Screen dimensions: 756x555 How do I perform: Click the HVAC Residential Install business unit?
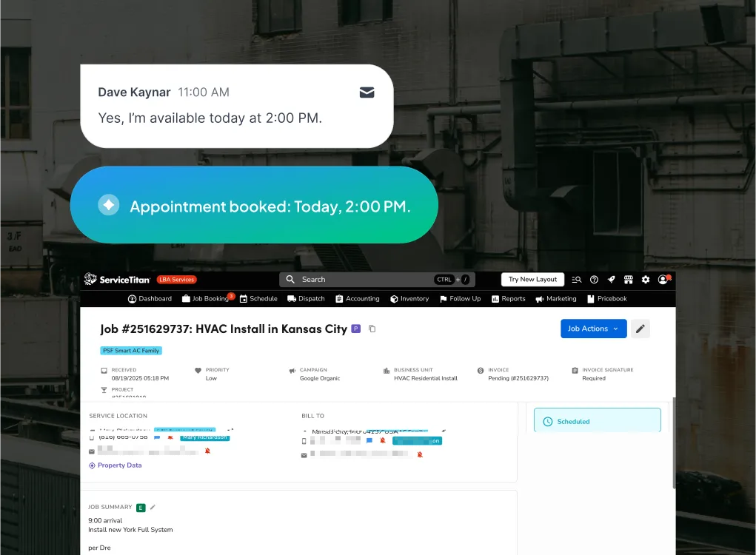point(426,378)
